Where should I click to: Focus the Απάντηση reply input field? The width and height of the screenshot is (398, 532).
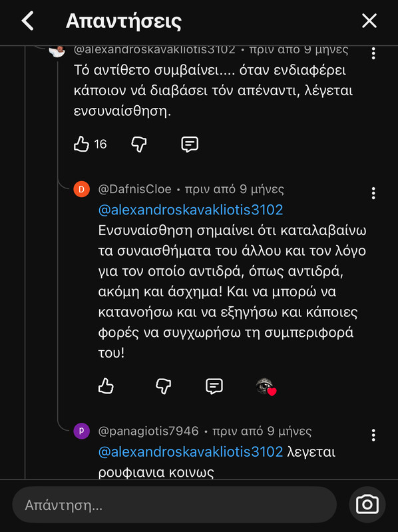click(x=174, y=505)
